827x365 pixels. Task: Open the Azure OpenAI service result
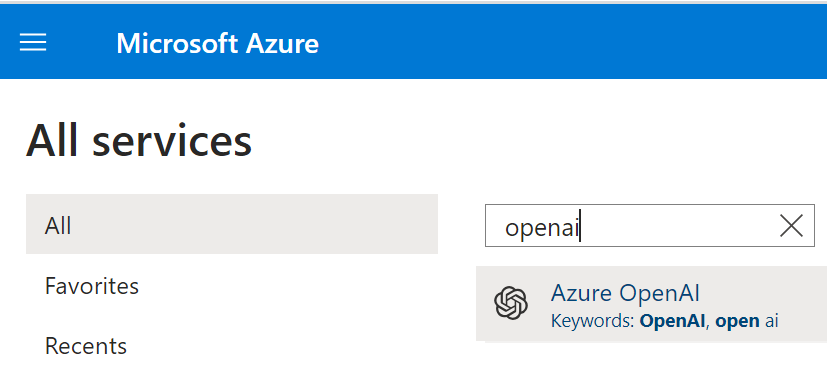point(651,304)
